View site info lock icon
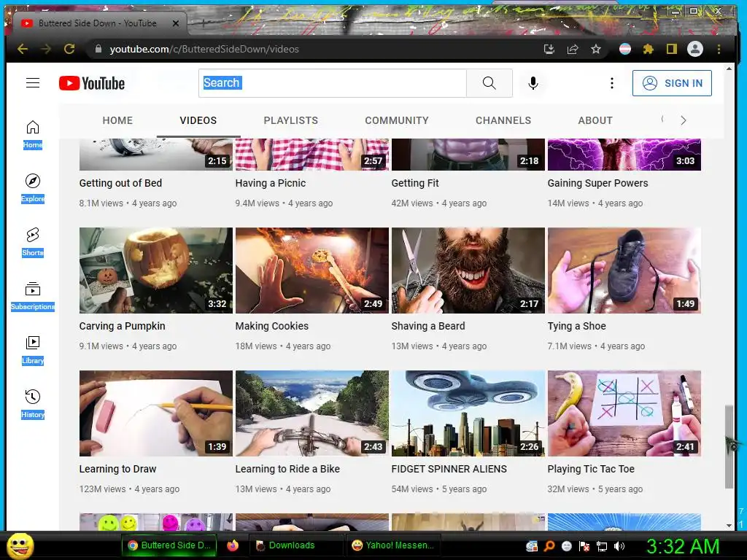The height and width of the screenshot is (560, 747). [98, 49]
